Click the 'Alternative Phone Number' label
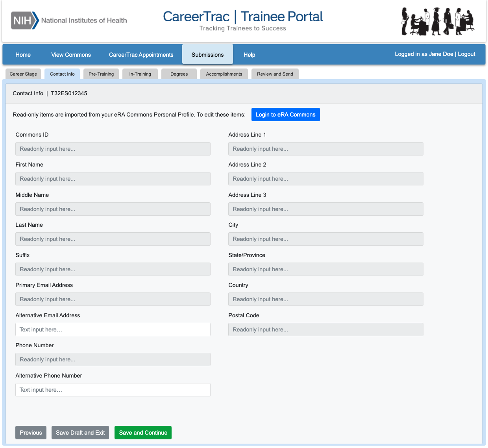 tap(49, 376)
